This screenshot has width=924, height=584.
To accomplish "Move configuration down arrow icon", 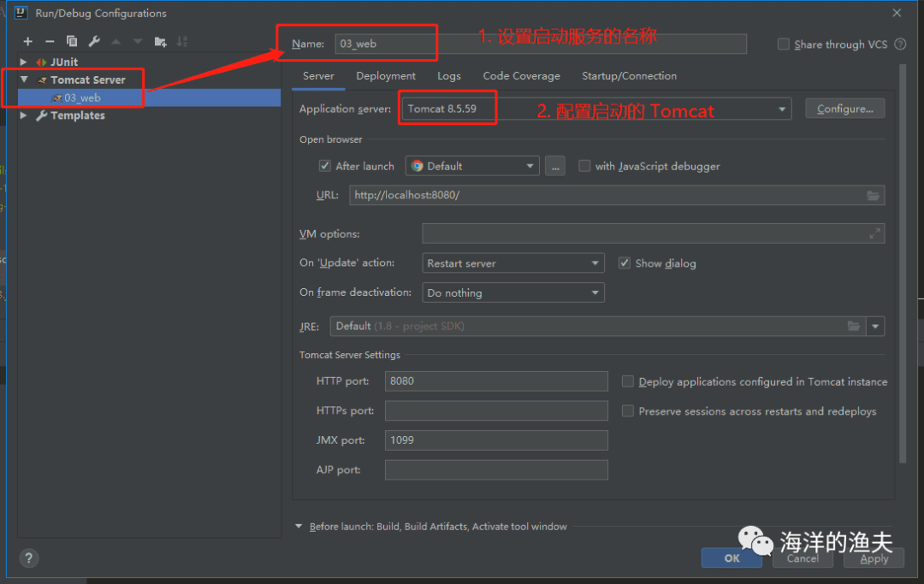I will click(x=138, y=41).
